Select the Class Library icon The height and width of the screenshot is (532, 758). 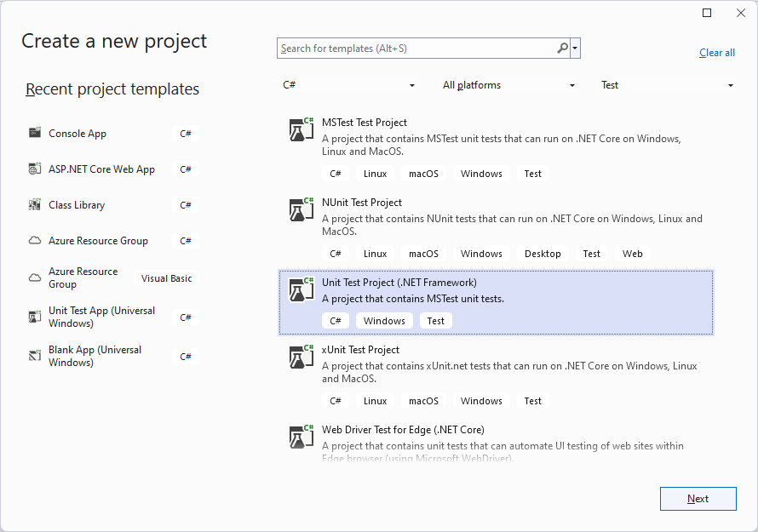click(35, 204)
